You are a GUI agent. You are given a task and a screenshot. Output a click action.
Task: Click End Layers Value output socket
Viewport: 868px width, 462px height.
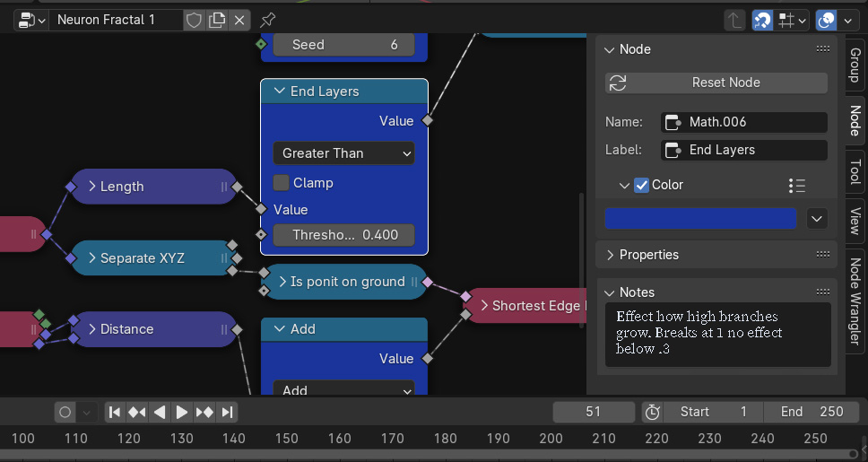pyautogui.click(x=428, y=120)
